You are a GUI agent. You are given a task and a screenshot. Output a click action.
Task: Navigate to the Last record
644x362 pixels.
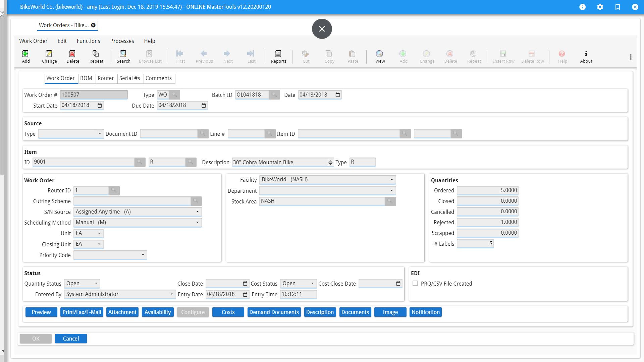point(251,56)
